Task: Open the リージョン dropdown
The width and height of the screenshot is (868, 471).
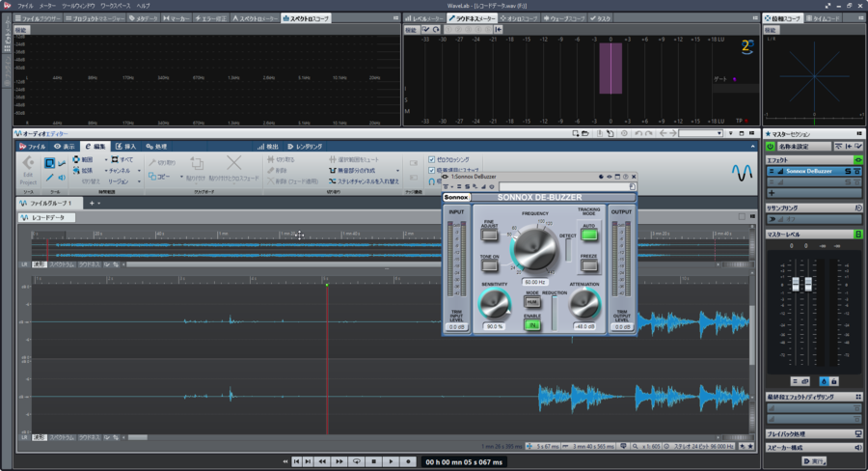Action: point(139,181)
